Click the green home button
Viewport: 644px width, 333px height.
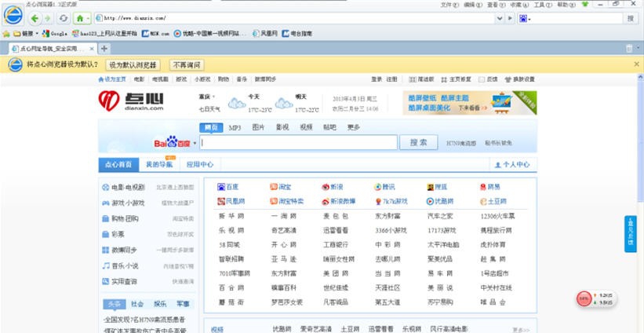click(80, 18)
